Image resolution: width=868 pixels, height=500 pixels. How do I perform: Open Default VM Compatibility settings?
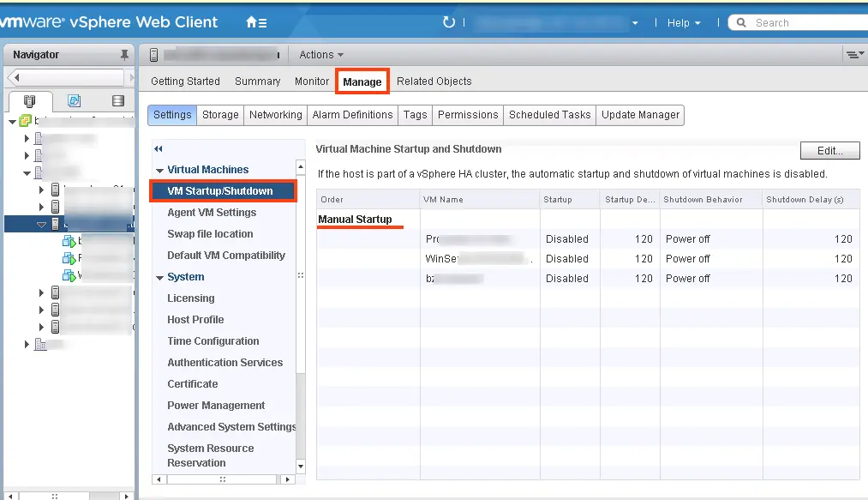[226, 255]
